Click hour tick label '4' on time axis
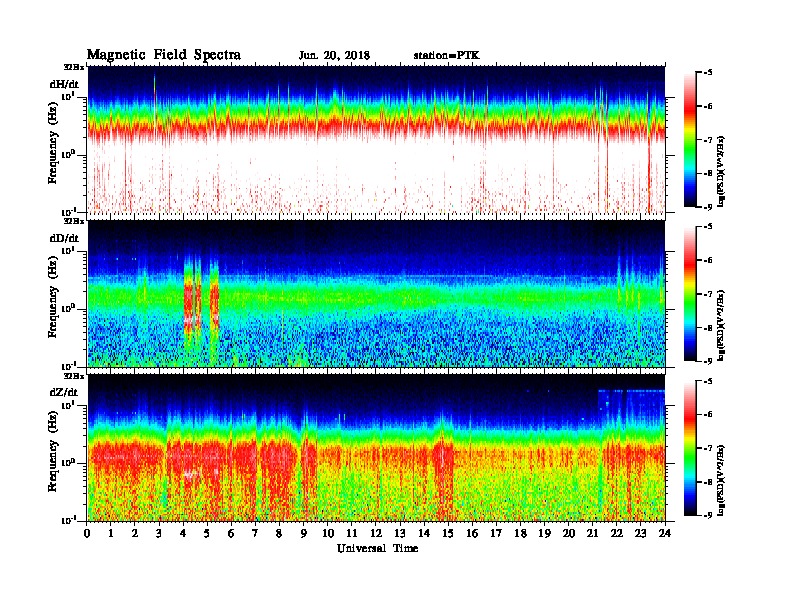The image size is (792, 612). [x=183, y=533]
